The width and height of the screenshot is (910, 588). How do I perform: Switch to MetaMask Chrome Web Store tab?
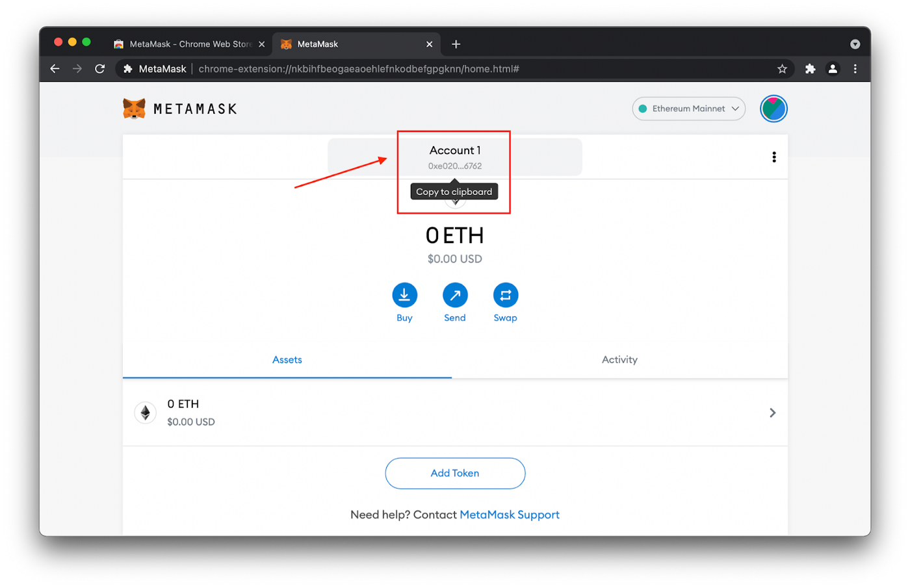click(188, 44)
